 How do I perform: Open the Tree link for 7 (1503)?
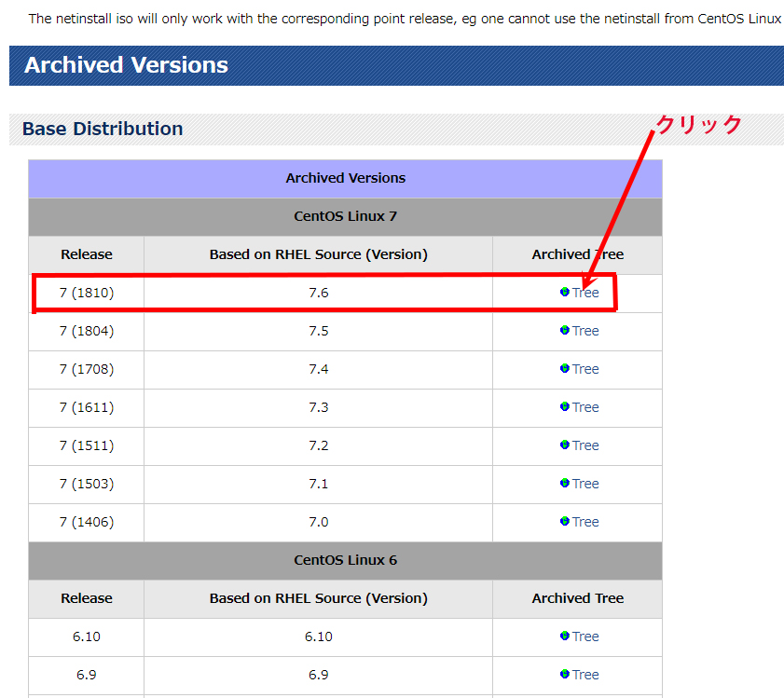[x=585, y=484]
